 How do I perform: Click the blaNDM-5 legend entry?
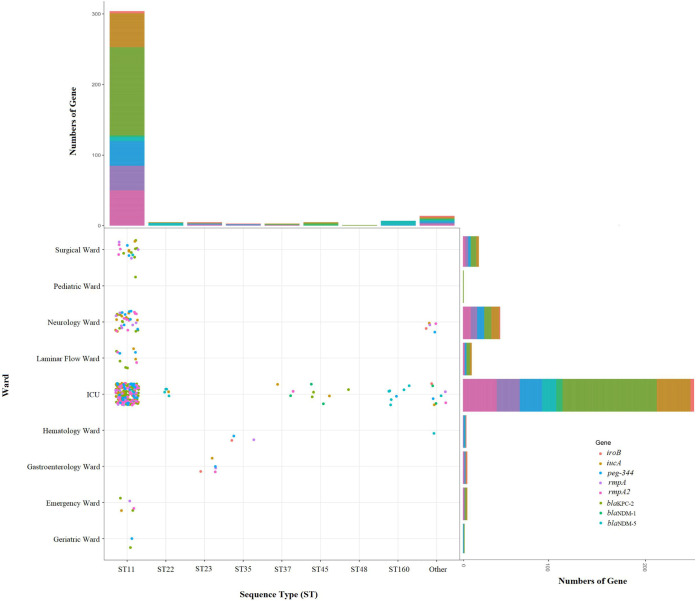617,523
